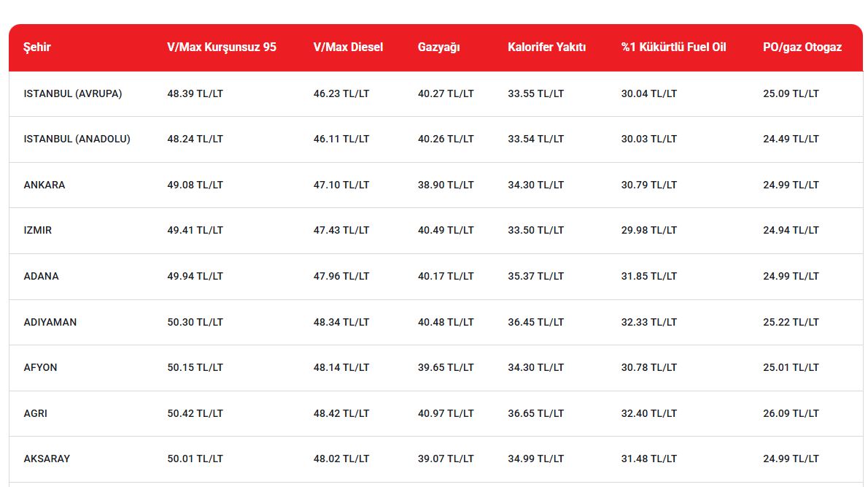The width and height of the screenshot is (868, 487).
Task: Click the Gazyağı column header
Action: tap(439, 47)
